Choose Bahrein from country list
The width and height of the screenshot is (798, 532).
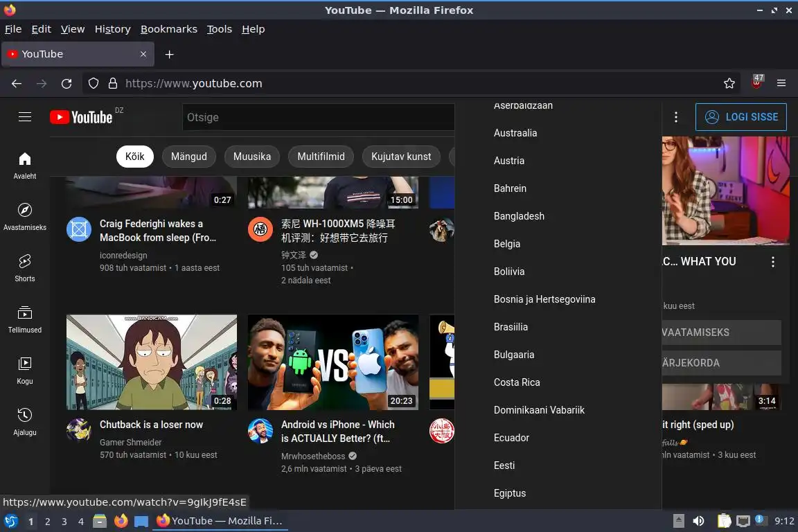558,188
